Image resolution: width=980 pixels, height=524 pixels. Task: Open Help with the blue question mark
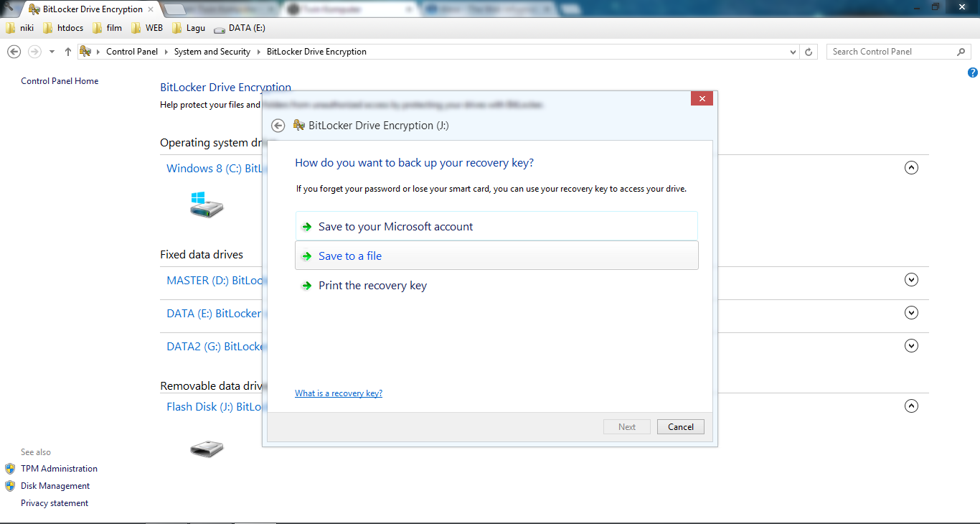(x=973, y=72)
